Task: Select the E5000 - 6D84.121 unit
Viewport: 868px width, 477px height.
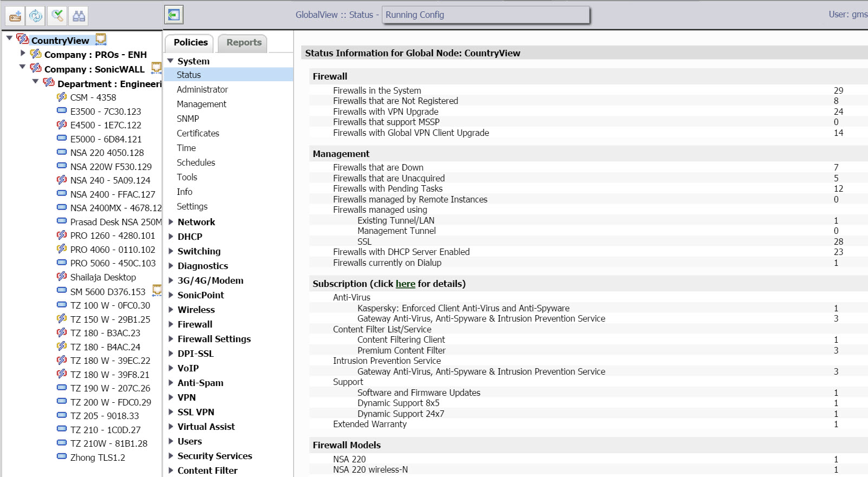Action: click(x=106, y=139)
